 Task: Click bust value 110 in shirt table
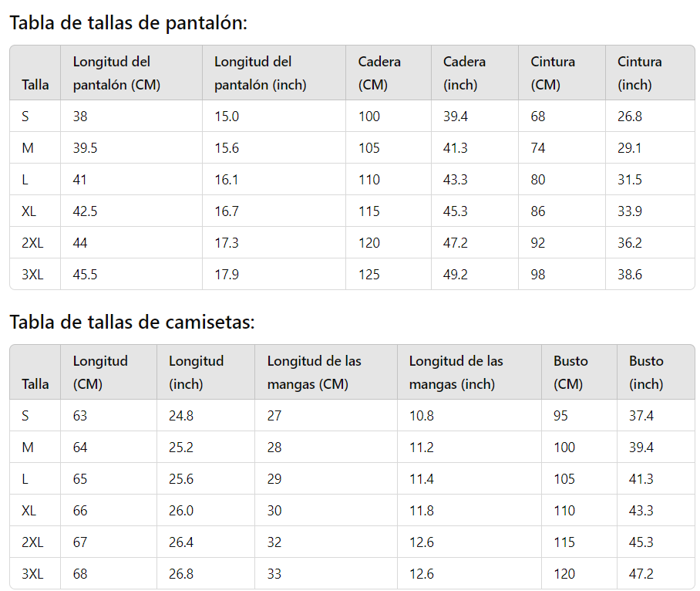click(x=564, y=511)
